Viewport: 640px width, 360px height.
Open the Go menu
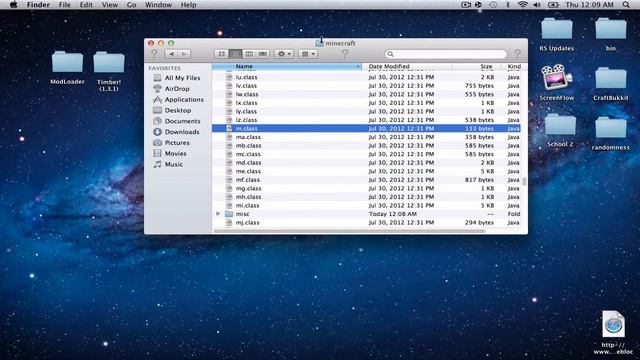131,5
